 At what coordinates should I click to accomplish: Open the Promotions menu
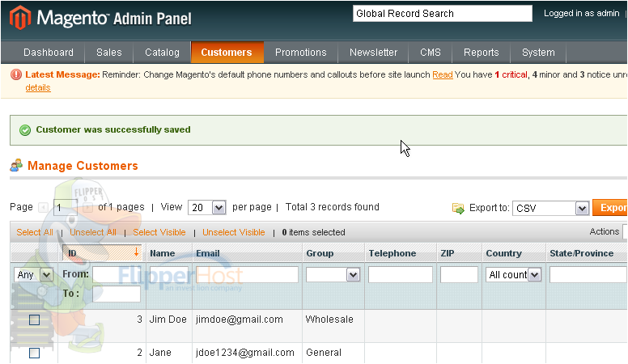301,53
